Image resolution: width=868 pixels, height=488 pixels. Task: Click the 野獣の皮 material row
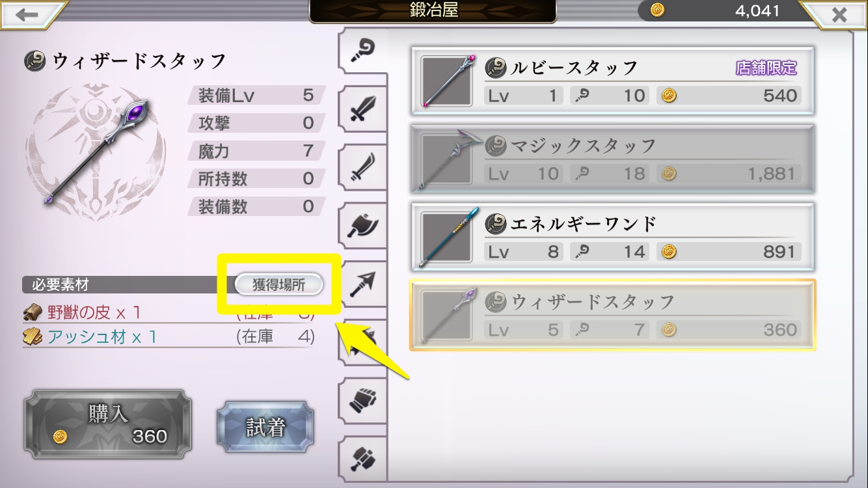click(169, 313)
